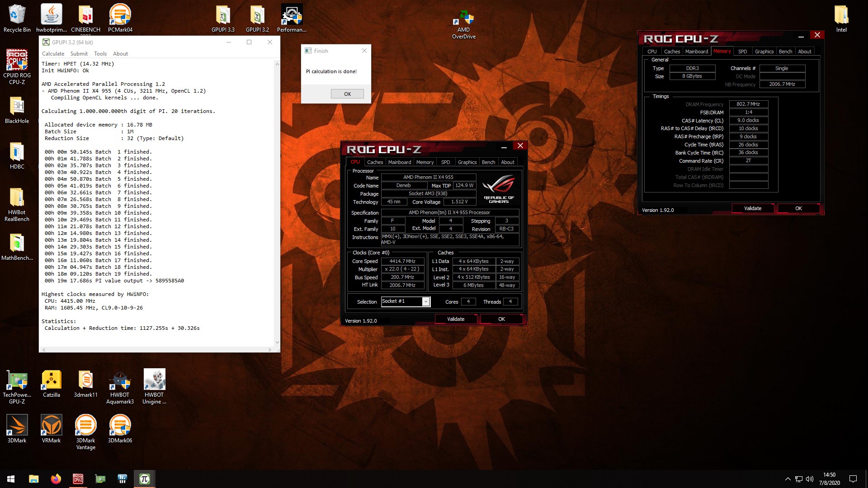
Task: Open Calculate menu in GPUPI
Action: point(53,53)
